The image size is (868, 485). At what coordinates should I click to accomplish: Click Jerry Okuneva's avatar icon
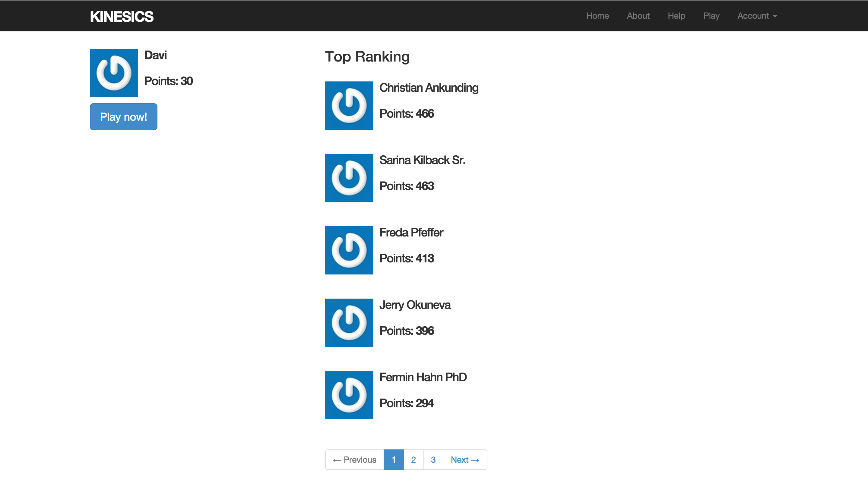(x=349, y=322)
